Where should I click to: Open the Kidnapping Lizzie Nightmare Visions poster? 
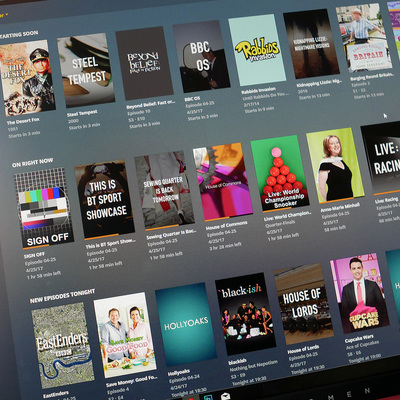[x=311, y=43]
